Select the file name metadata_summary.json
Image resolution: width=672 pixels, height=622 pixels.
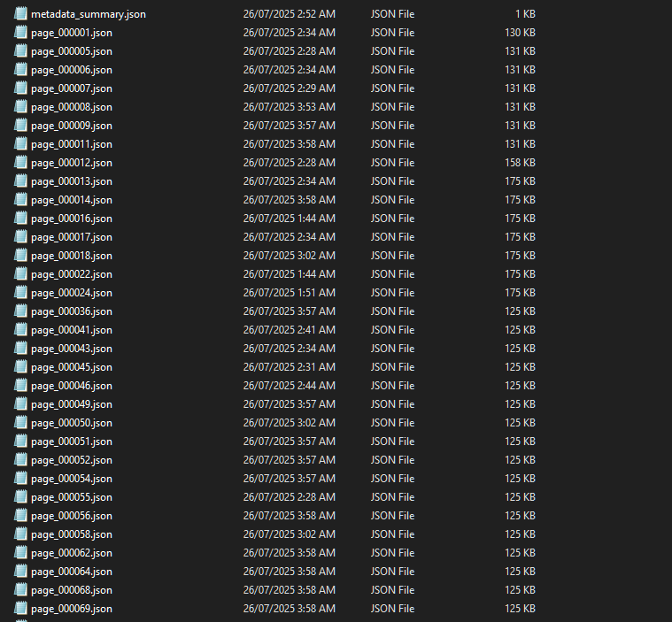[x=89, y=14]
